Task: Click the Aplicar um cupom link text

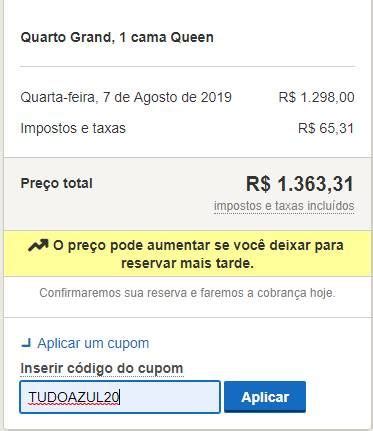Action: [x=93, y=343]
